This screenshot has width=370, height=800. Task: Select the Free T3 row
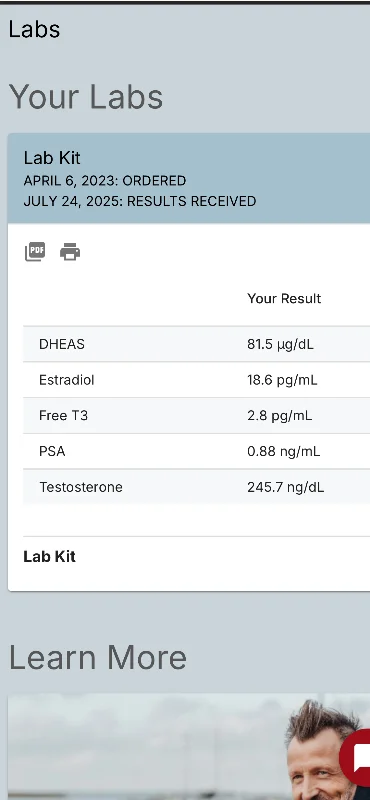(x=196, y=416)
